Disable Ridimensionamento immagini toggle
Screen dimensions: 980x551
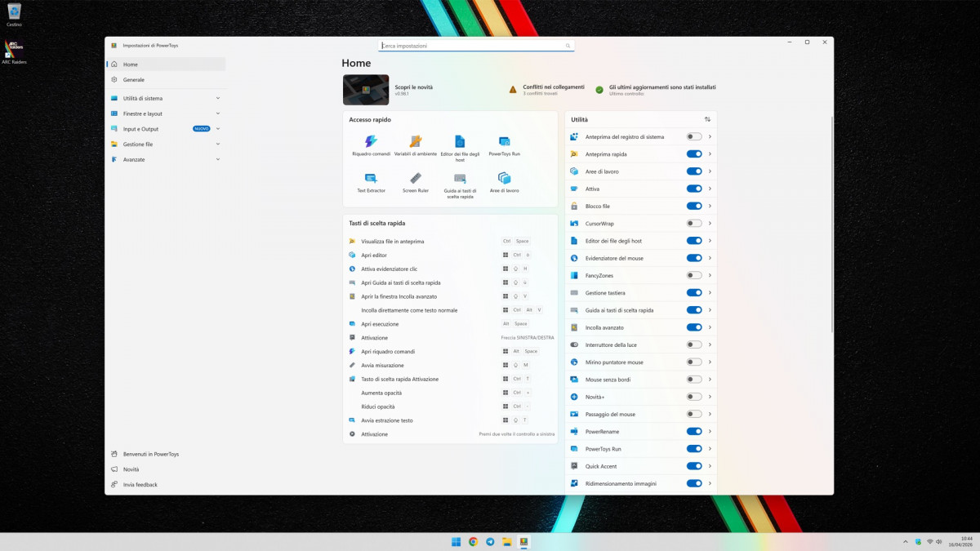point(694,483)
